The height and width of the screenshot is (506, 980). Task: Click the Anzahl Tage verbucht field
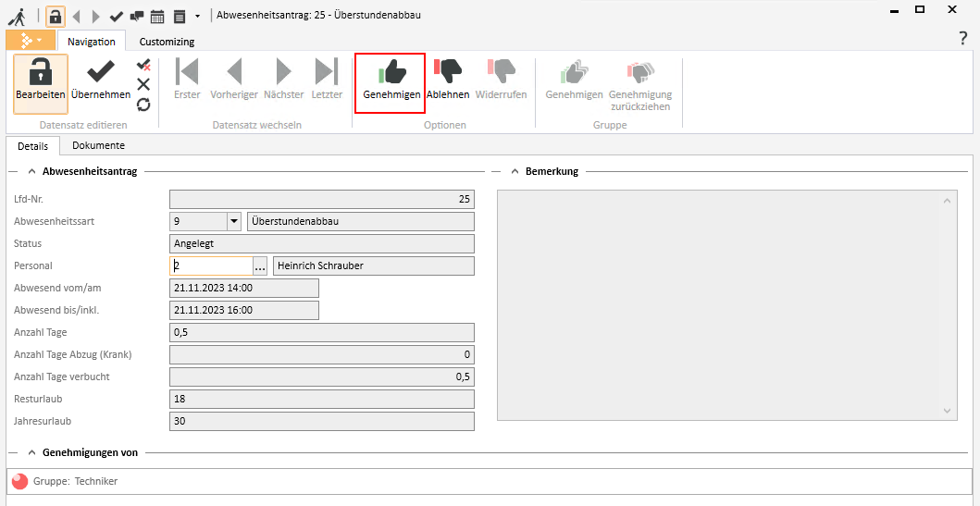click(322, 376)
